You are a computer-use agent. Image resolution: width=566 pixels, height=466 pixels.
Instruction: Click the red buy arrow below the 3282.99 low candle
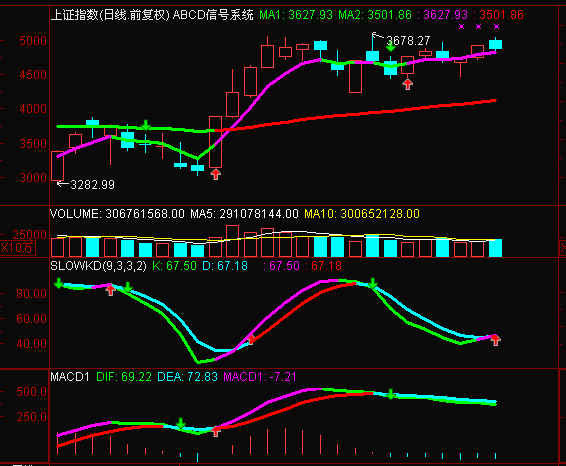click(x=215, y=174)
